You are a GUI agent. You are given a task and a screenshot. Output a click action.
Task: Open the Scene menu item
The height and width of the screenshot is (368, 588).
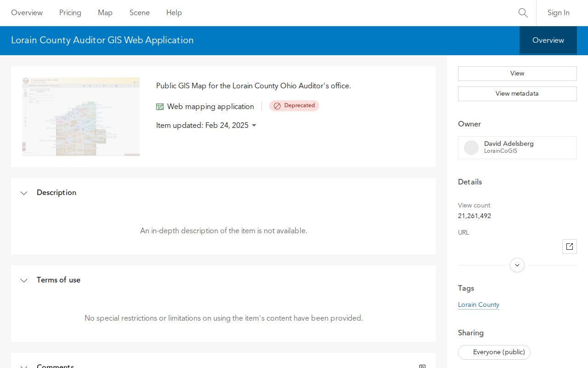[140, 13]
